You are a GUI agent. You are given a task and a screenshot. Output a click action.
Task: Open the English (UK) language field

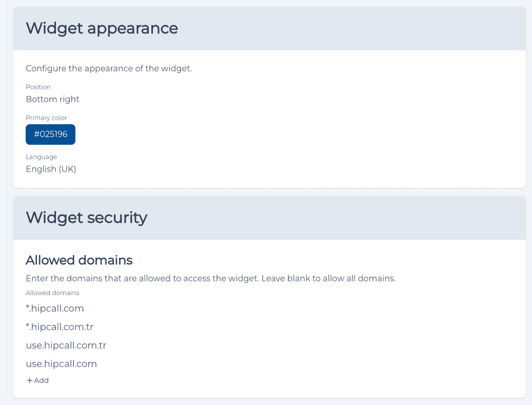point(51,169)
